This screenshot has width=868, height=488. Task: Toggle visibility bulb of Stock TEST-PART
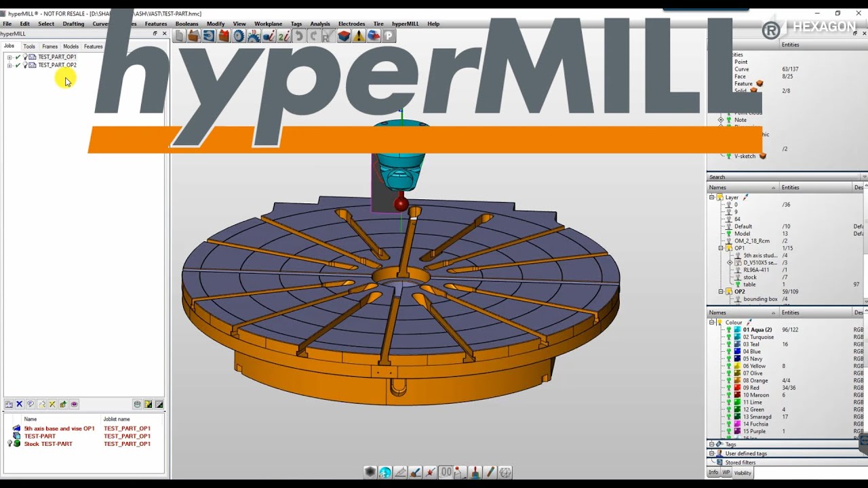point(10,444)
